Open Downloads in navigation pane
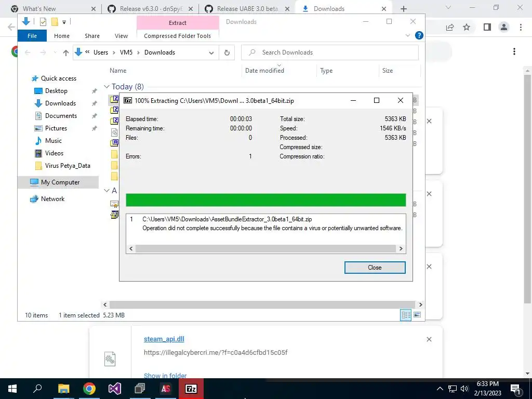The width and height of the screenshot is (532, 399). 60,103
